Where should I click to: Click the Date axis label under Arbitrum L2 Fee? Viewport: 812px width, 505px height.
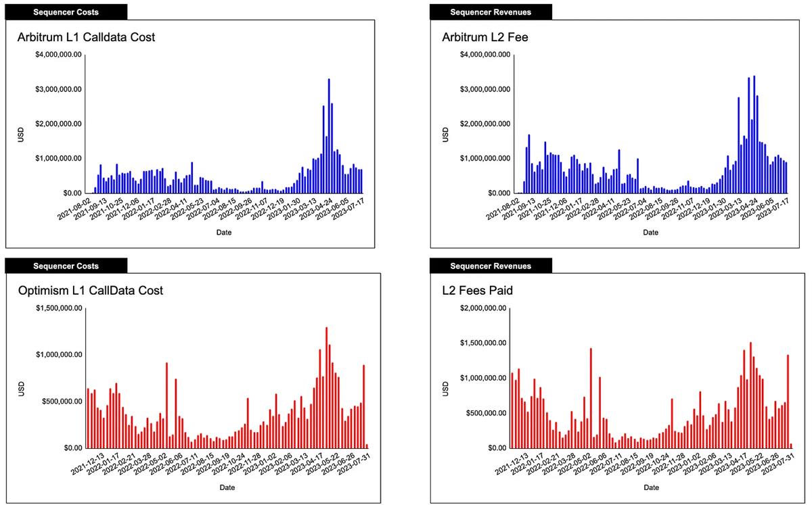[x=650, y=233]
